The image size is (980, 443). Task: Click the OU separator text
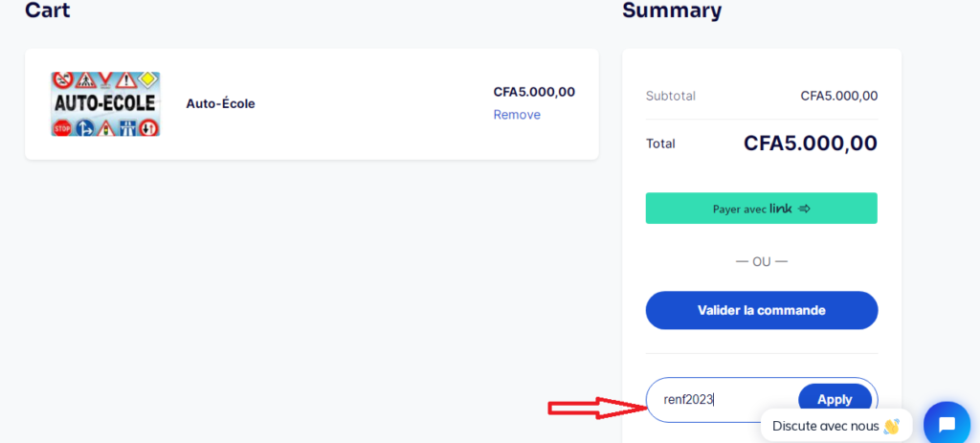pos(761,262)
